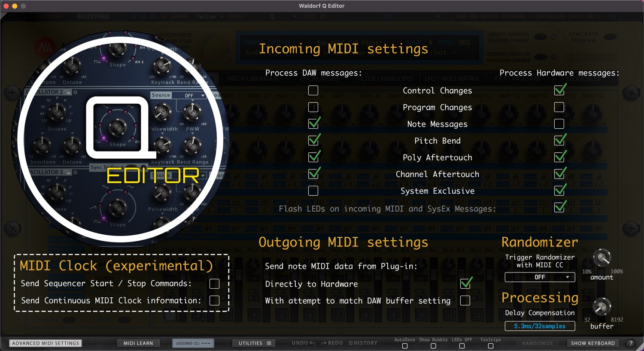Check With attempt to match DAW buffer setting
The width and height of the screenshot is (644, 351).
(465, 301)
